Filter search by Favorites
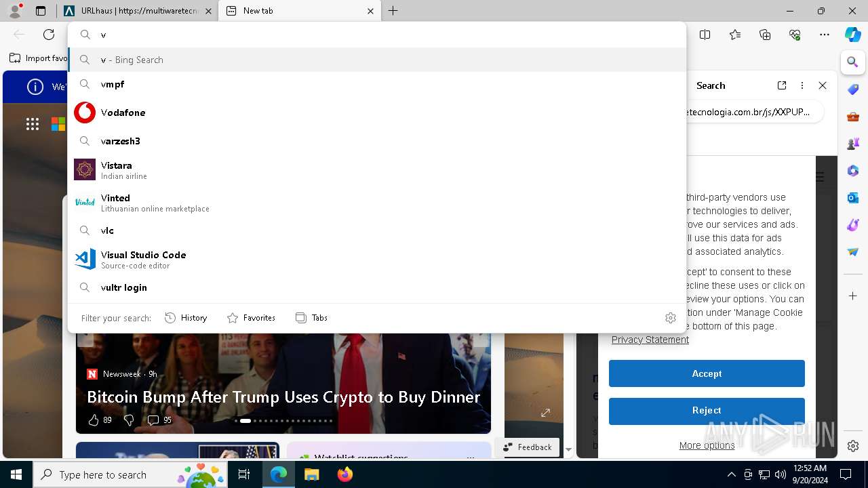This screenshot has height=488, width=868. click(251, 318)
